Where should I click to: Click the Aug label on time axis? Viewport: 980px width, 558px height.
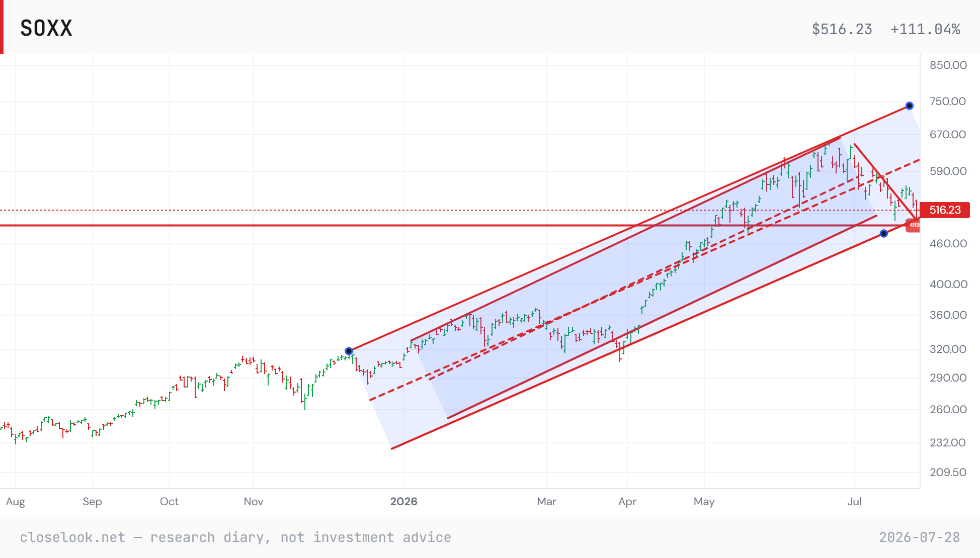click(16, 502)
